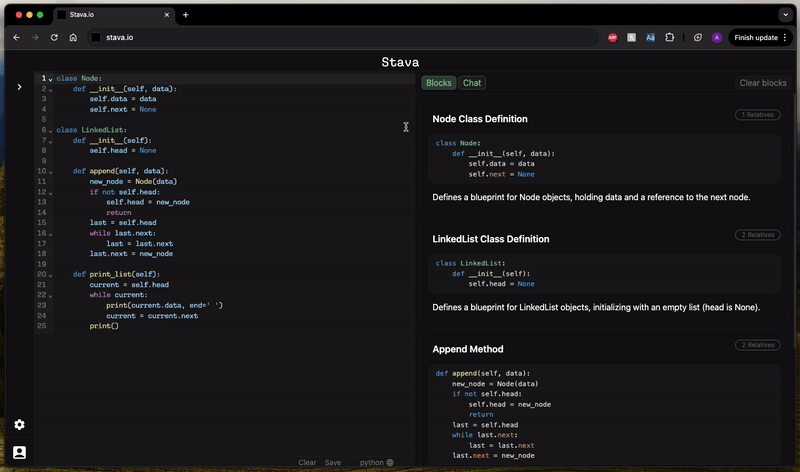The width and height of the screenshot is (800, 472).
Task: Open a new browser tab
Action: tap(186, 15)
